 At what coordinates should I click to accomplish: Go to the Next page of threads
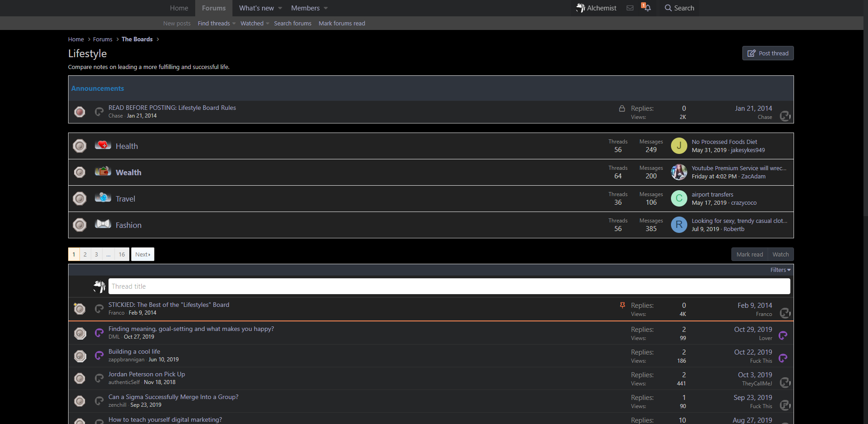point(143,254)
